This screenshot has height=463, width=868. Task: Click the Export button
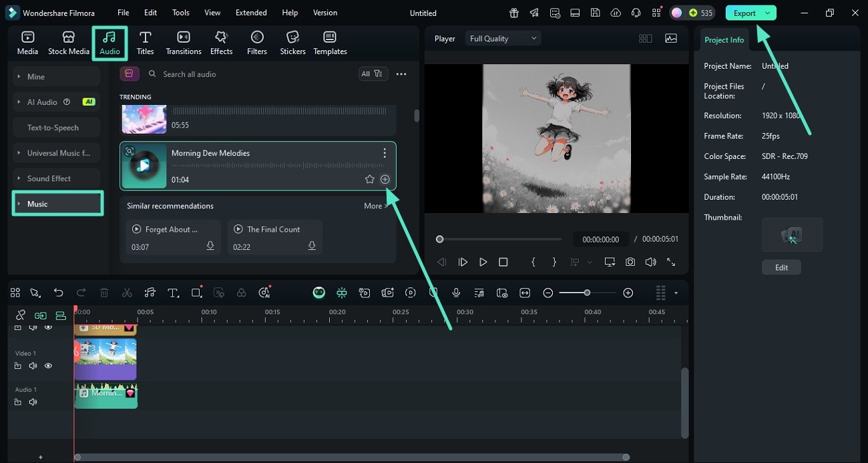[744, 13]
